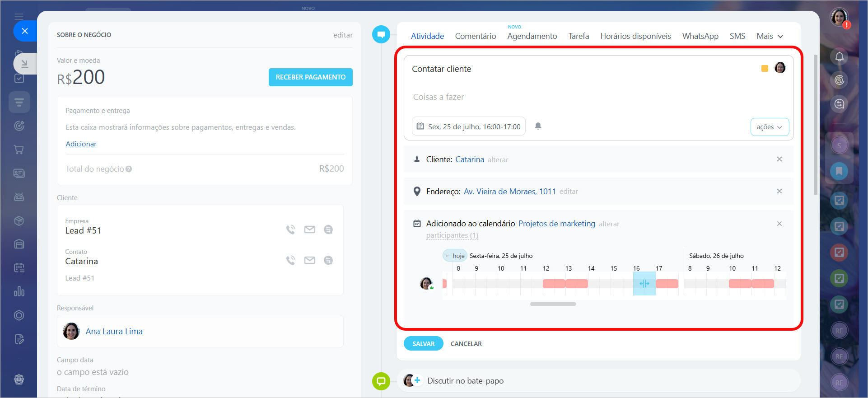Screen dimensions: 868x398
Task: Click the green chat bubble timeline icon
Action: coord(381,381)
